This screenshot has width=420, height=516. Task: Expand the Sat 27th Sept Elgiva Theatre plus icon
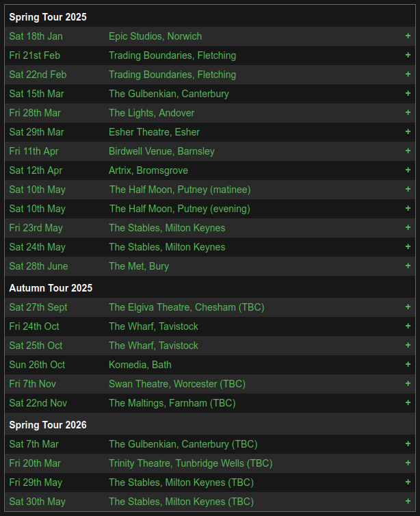[408, 307]
